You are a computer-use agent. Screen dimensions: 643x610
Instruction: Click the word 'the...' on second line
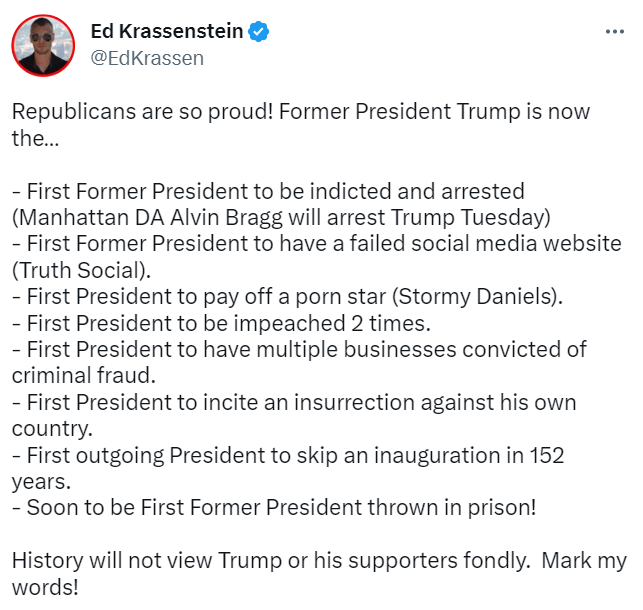(x=35, y=138)
